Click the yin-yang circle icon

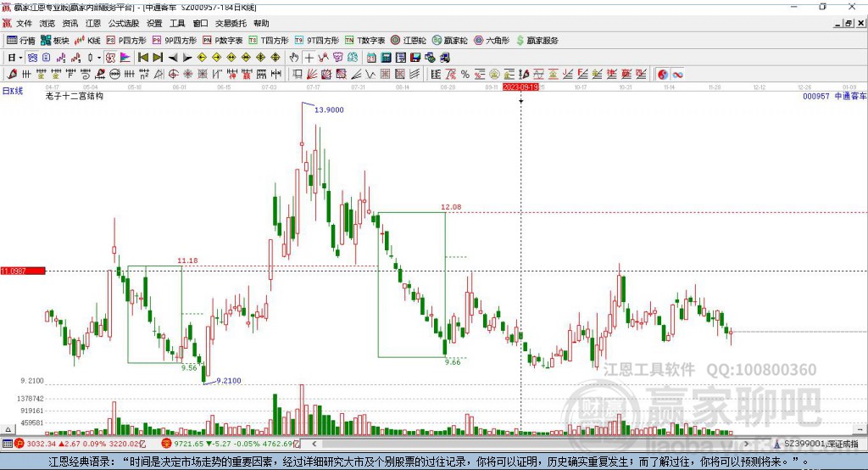click(663, 75)
